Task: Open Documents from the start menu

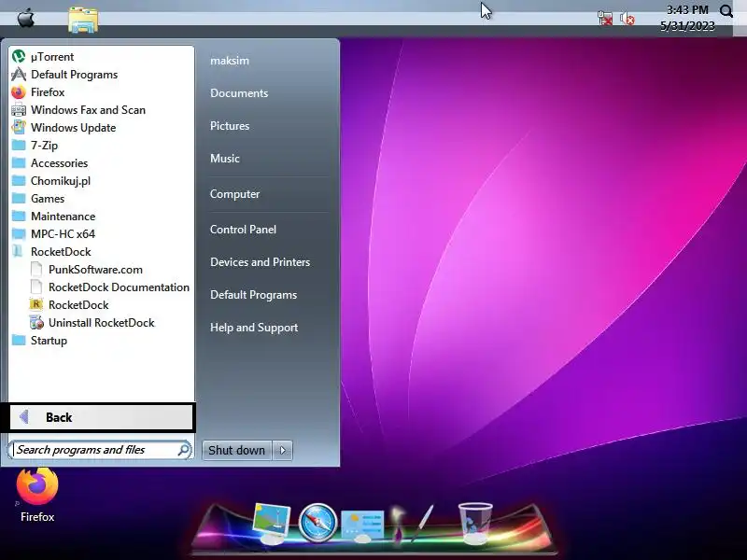Action: (x=239, y=93)
